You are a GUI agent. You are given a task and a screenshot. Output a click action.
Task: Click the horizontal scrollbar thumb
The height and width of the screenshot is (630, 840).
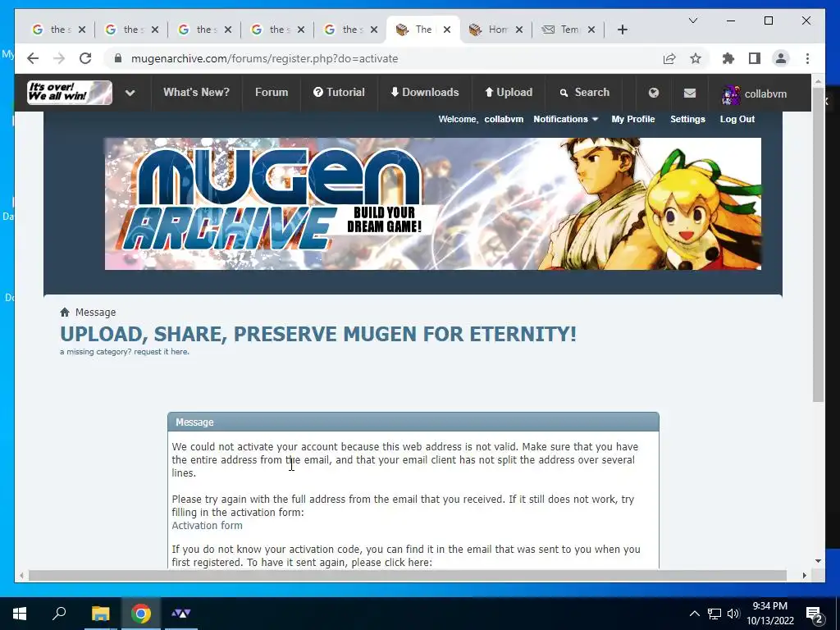[x=407, y=575]
